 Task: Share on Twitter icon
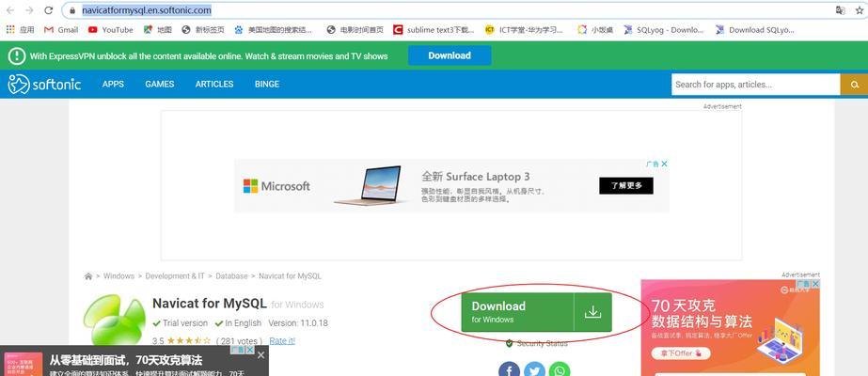534,370
